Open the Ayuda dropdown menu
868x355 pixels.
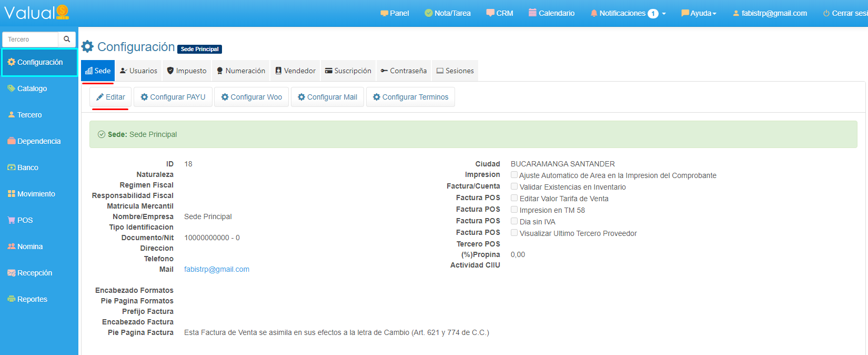tap(699, 13)
